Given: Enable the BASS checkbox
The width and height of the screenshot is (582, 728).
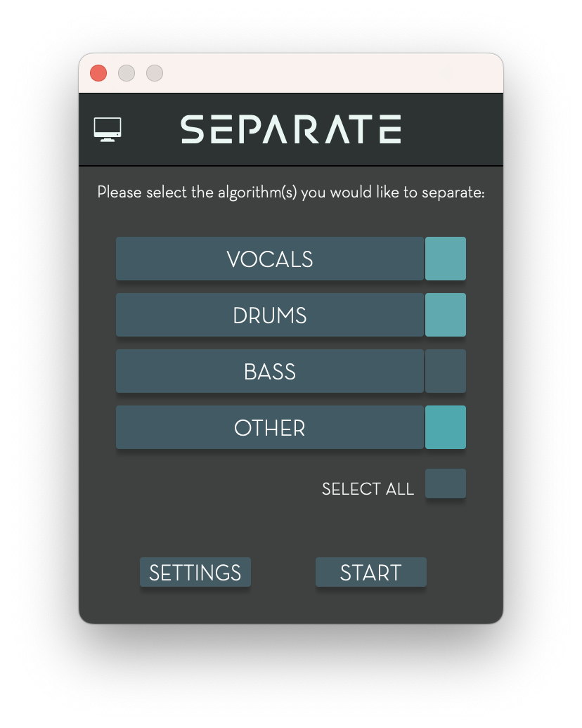Looking at the screenshot, I should click(446, 371).
